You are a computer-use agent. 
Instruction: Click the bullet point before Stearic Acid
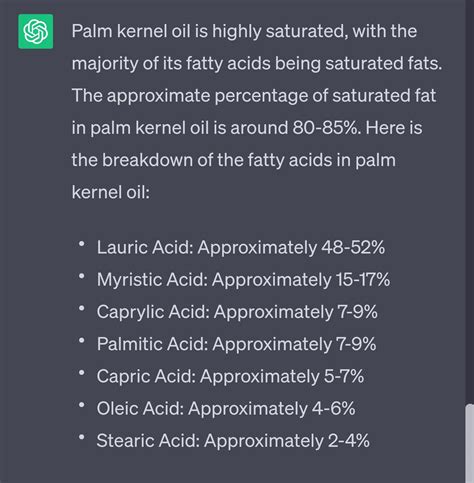pyautogui.click(x=81, y=437)
